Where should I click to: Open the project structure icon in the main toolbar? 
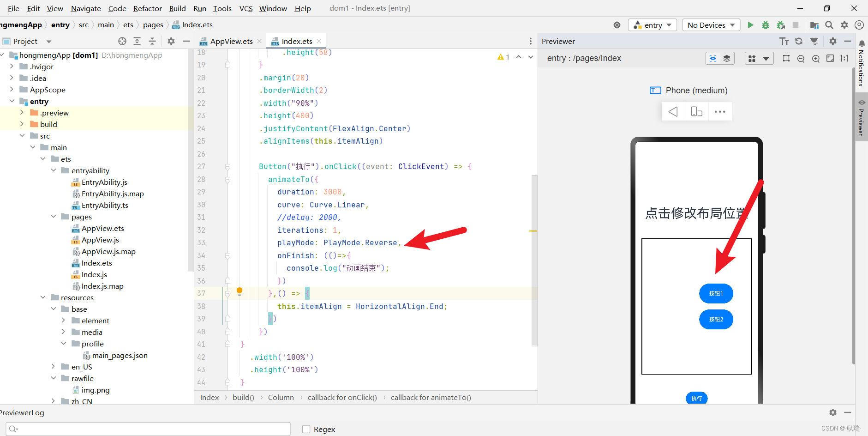[x=814, y=25]
